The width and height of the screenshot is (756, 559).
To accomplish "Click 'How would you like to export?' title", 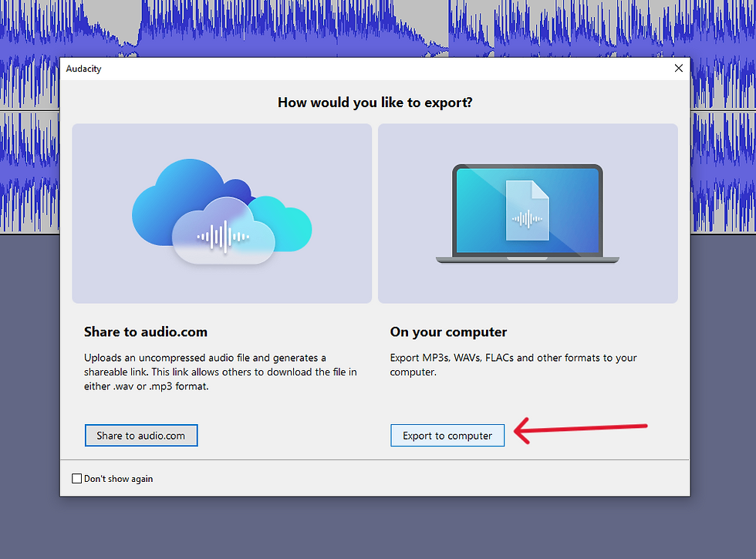I will tap(375, 103).
